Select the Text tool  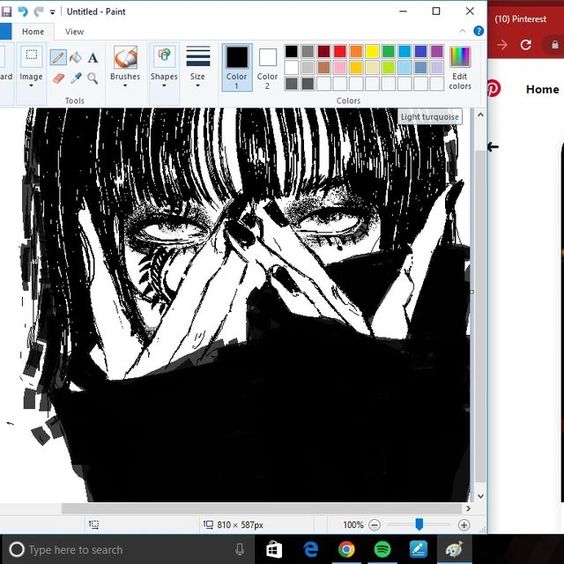click(93, 58)
